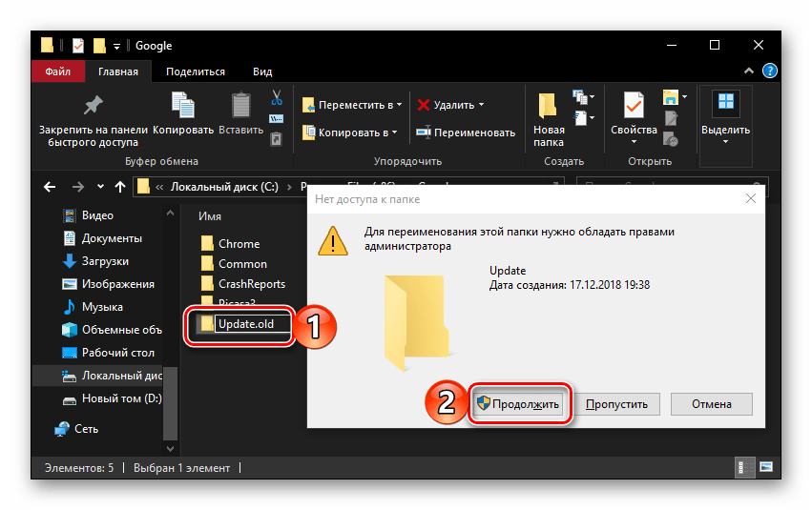Click the Пропустить button
The width and height of the screenshot is (812, 510).
(x=616, y=404)
